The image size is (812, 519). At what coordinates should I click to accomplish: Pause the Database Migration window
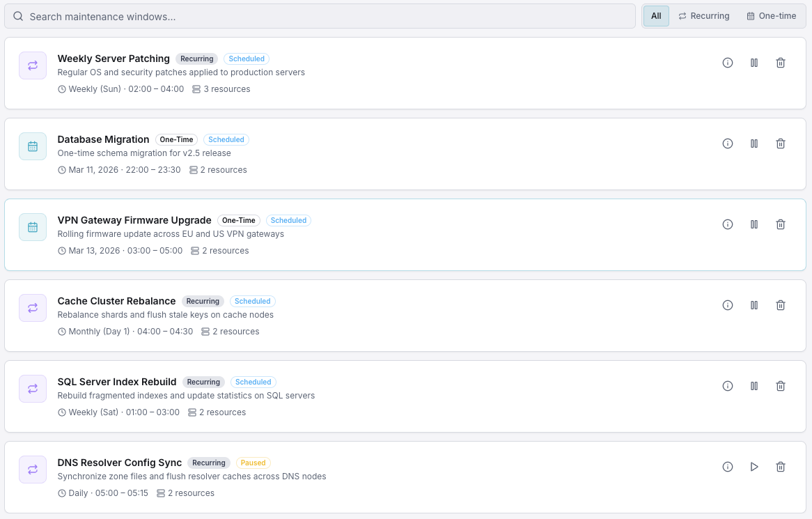click(754, 144)
